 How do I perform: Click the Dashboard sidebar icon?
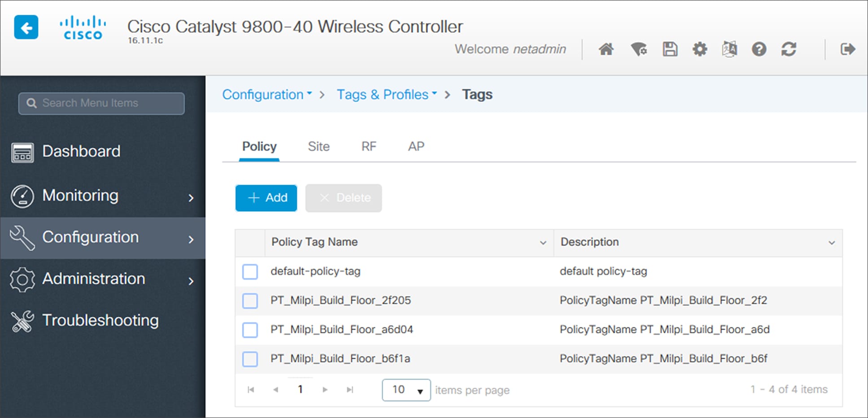[x=22, y=153]
